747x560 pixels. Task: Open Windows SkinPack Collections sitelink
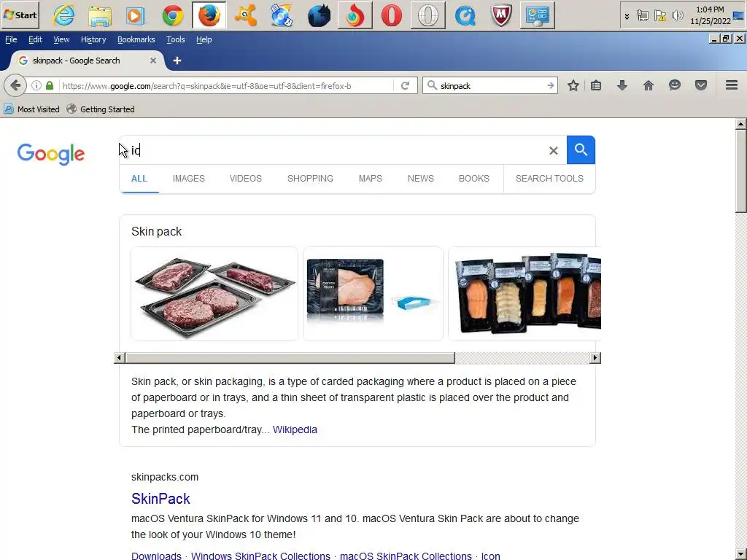click(x=260, y=556)
